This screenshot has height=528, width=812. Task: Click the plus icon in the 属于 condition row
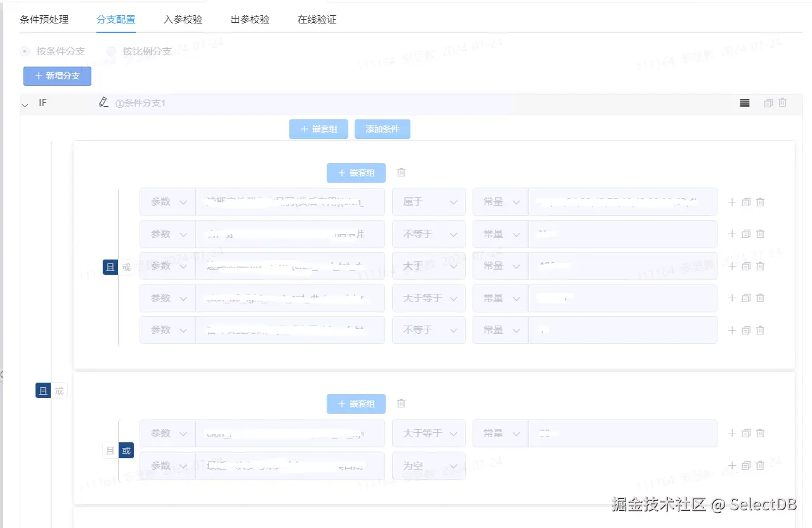(x=732, y=202)
